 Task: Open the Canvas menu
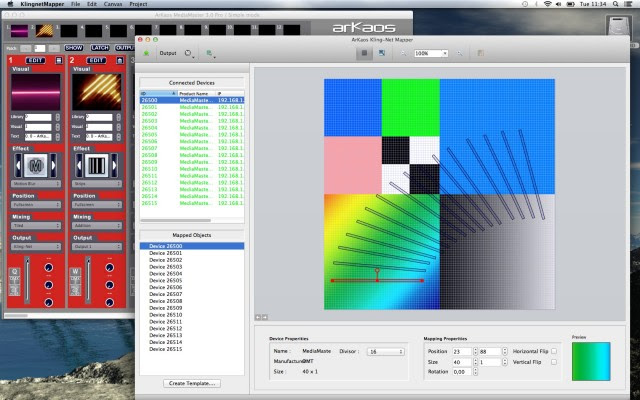tap(113, 4)
